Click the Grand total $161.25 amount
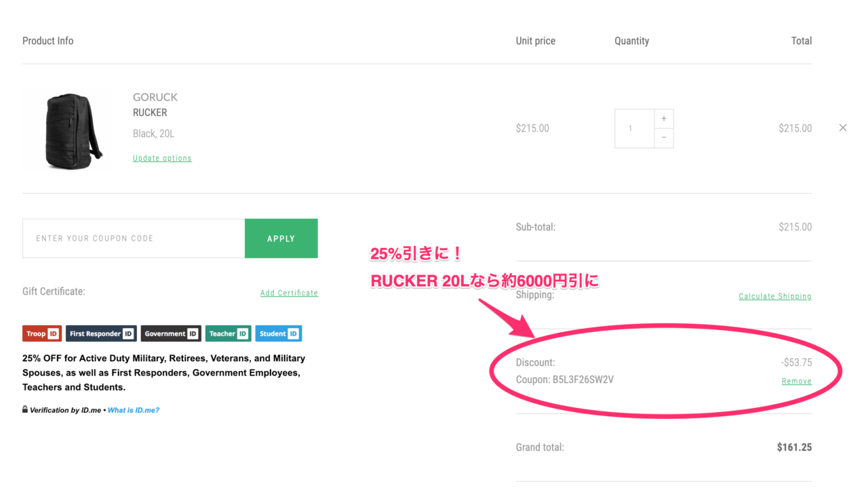Image resolution: width=868 pixels, height=488 pixels. pyautogui.click(x=794, y=447)
